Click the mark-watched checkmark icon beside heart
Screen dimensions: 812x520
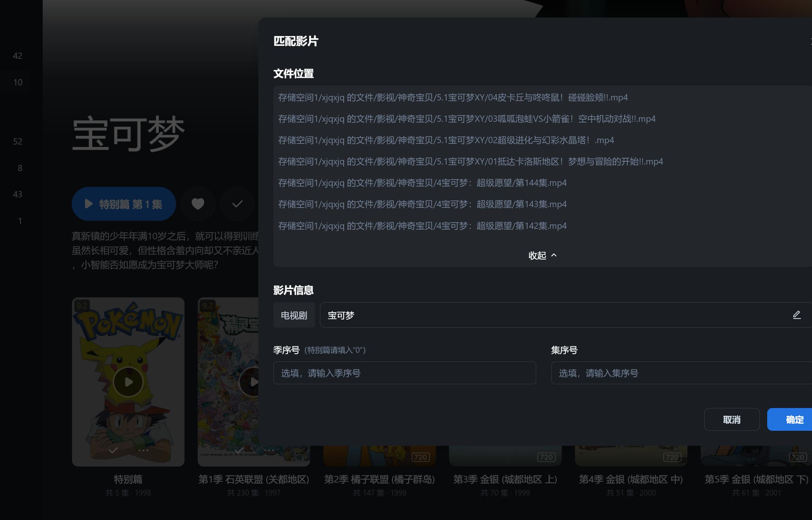237,204
